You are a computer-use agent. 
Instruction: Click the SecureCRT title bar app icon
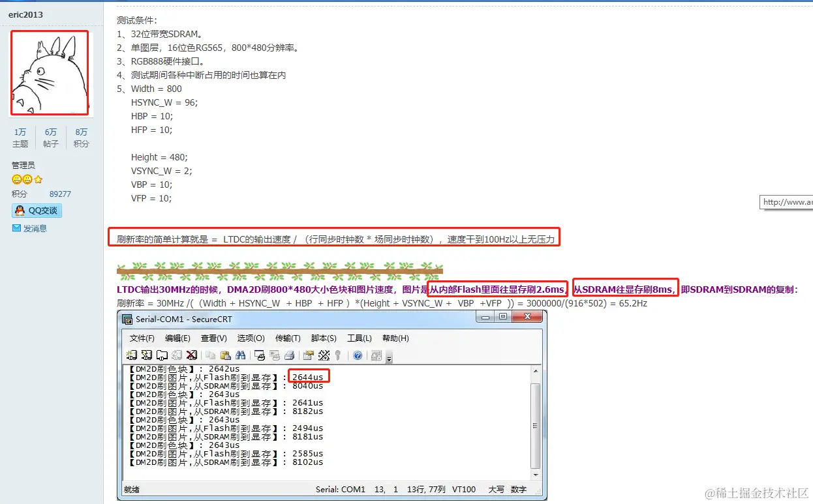point(127,319)
